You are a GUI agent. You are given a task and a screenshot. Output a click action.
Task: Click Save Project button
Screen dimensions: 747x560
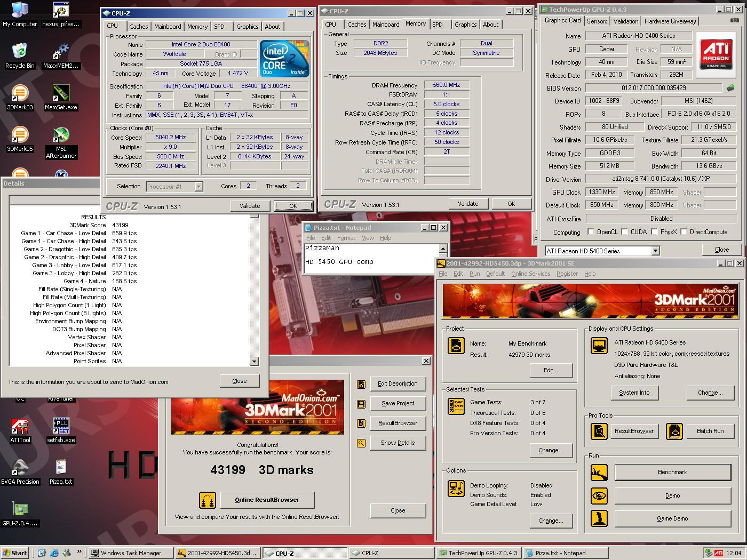click(x=398, y=404)
